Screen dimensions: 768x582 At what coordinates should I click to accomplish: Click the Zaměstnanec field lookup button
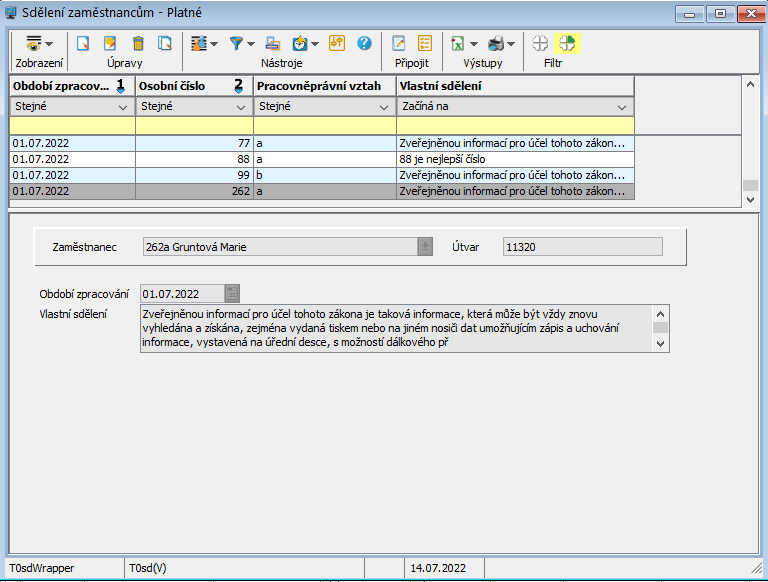(425, 246)
